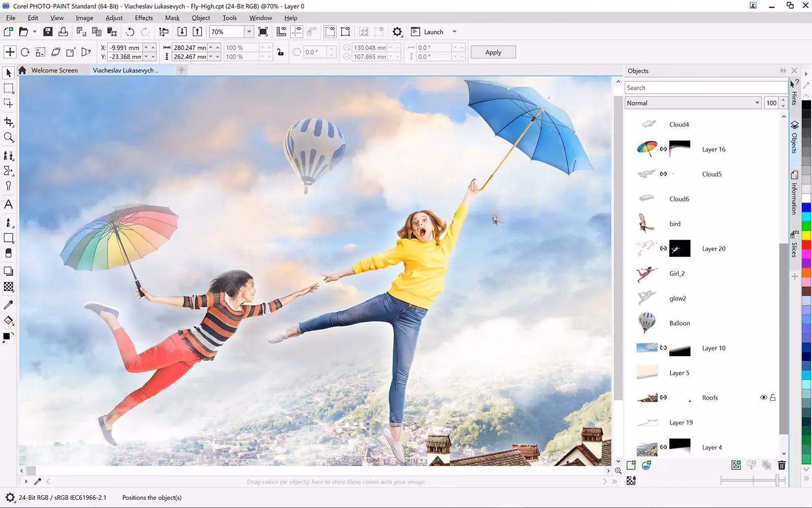812x508 pixels.
Task: Click the New Object icon in Objects panel
Action: coord(631,464)
